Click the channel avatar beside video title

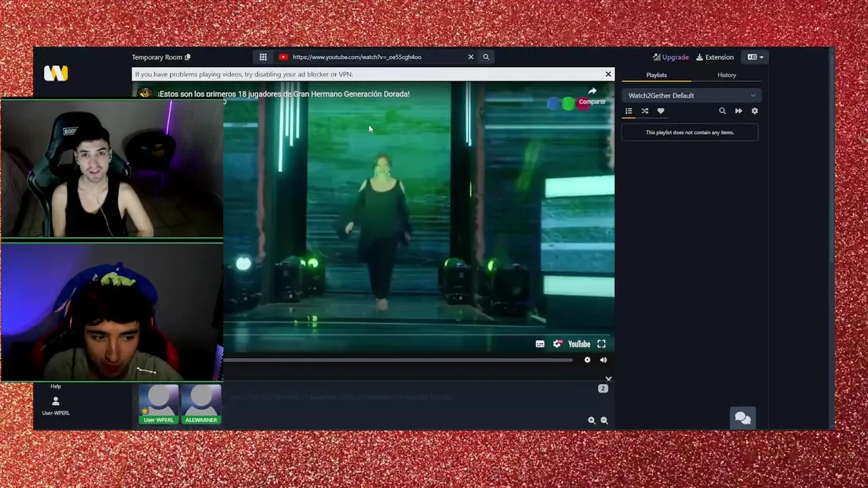144,94
